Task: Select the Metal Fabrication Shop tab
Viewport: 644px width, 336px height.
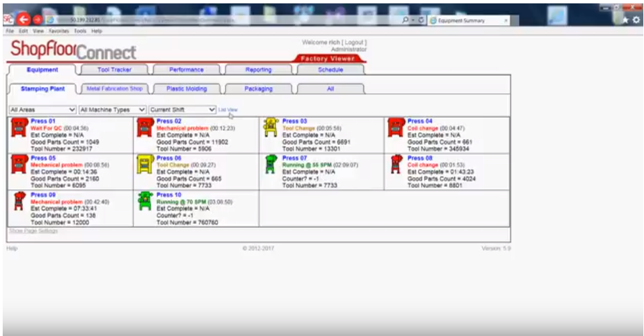Action: pos(114,88)
